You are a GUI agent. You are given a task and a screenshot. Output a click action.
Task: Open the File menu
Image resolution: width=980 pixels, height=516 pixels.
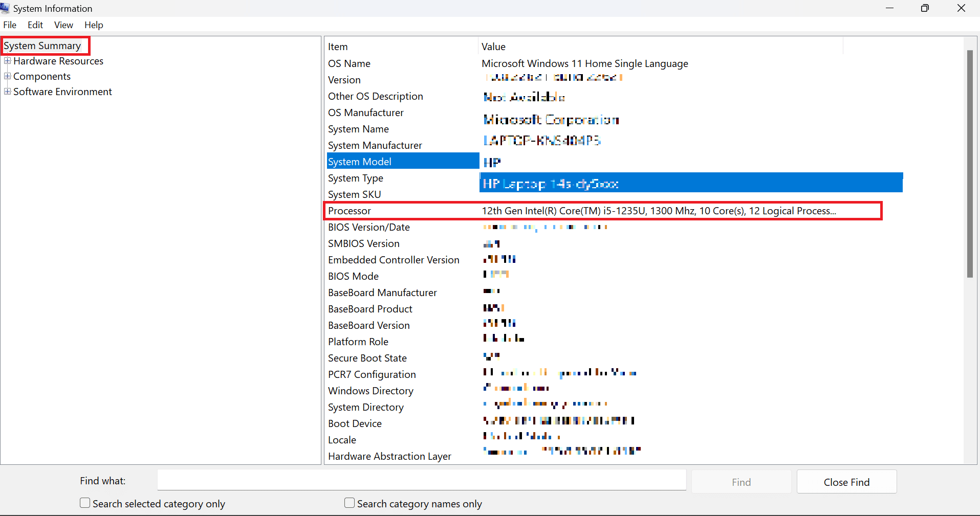(x=10, y=25)
